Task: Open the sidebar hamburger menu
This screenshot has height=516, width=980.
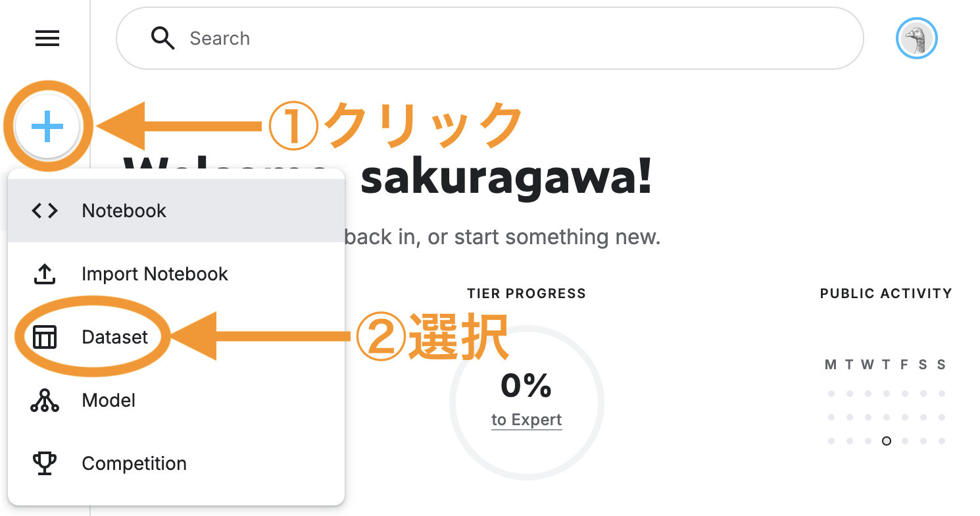Action: [47, 38]
